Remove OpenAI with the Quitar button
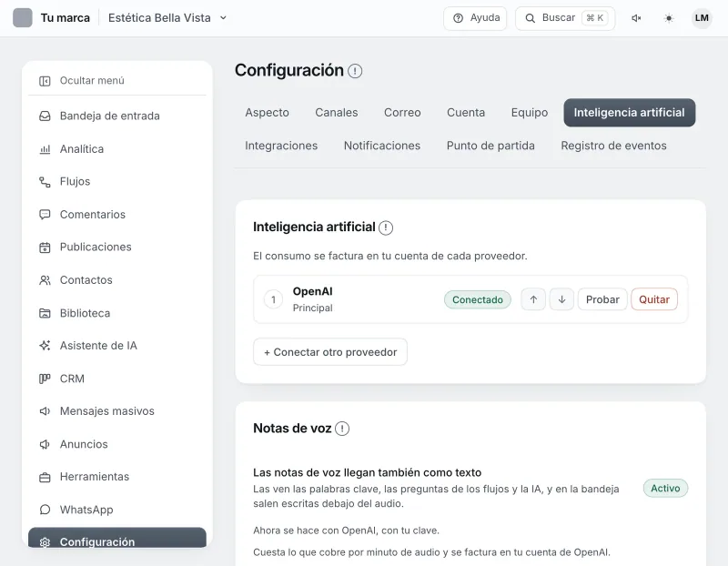The image size is (728, 566). (x=654, y=299)
